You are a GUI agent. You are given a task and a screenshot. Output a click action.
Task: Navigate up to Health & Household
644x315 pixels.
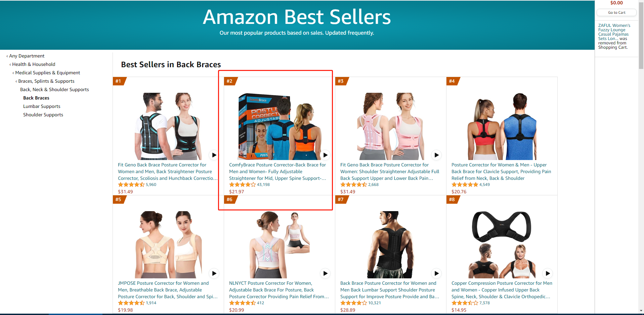pos(34,64)
